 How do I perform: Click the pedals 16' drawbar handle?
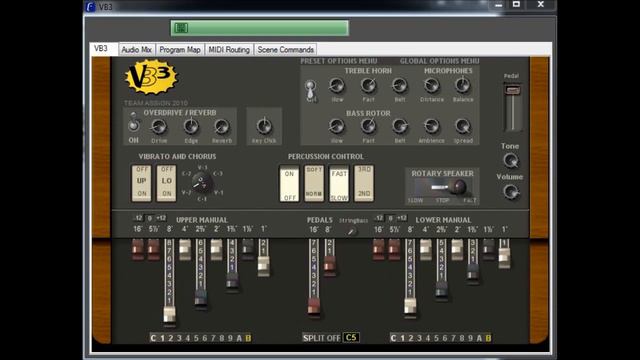(x=314, y=306)
